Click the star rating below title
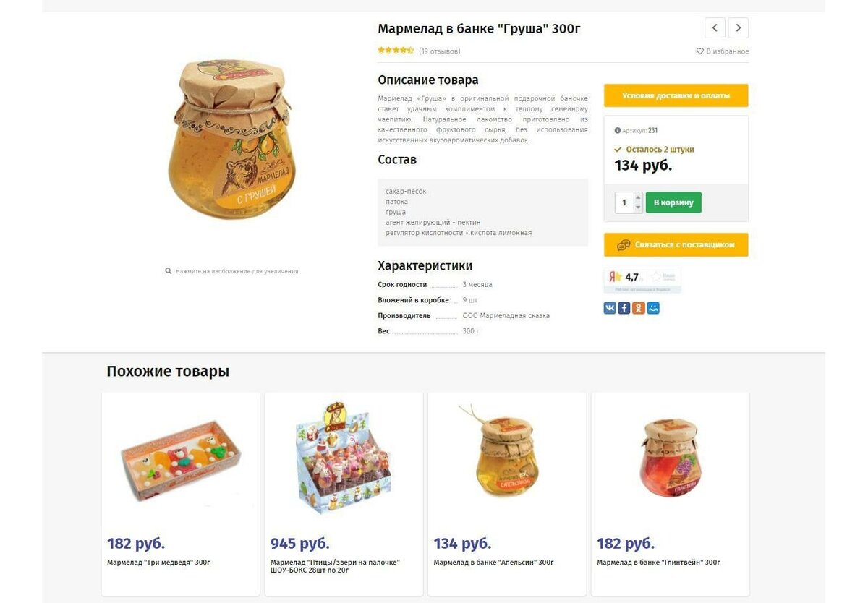The height and width of the screenshot is (603, 868). click(x=396, y=51)
